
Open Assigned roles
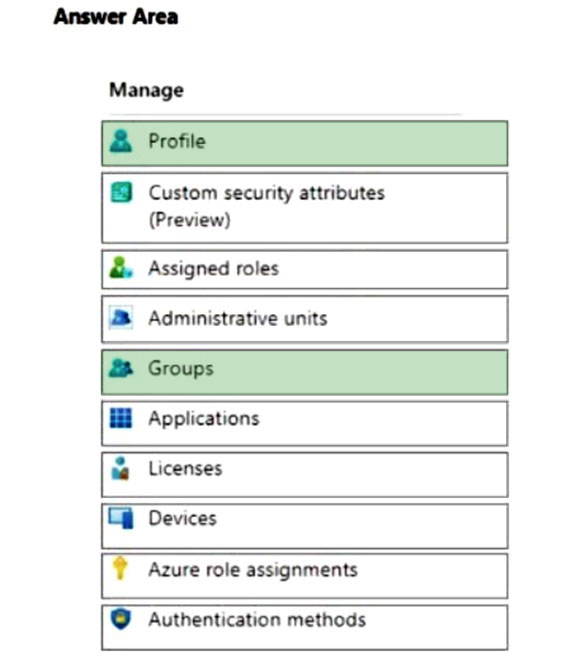tap(305, 270)
